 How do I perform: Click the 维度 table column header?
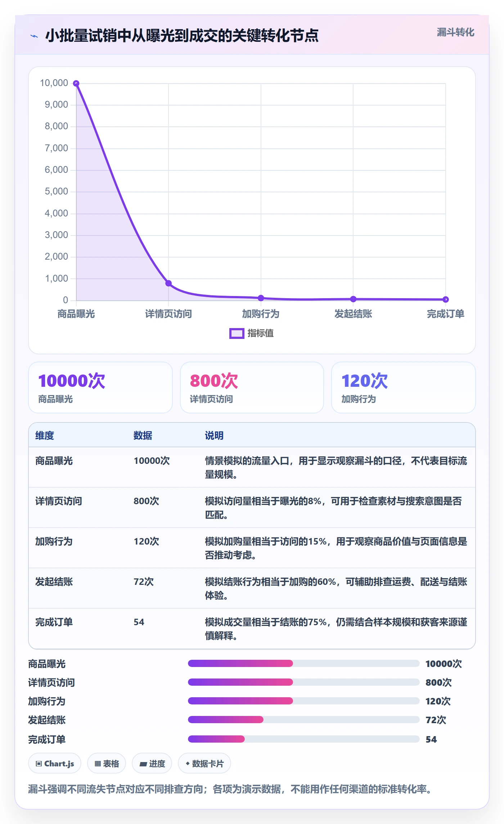click(45, 436)
